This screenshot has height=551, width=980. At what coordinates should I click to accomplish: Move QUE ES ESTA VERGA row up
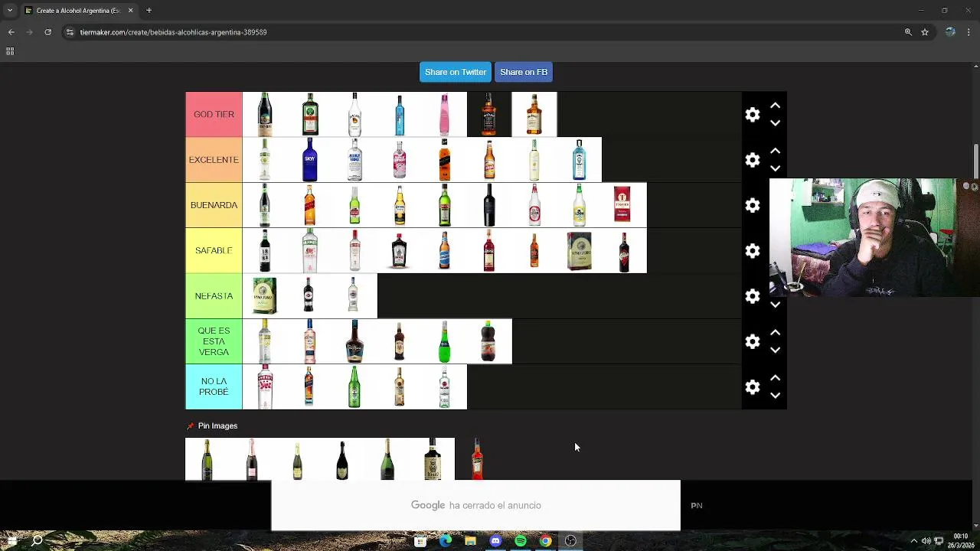click(x=775, y=332)
